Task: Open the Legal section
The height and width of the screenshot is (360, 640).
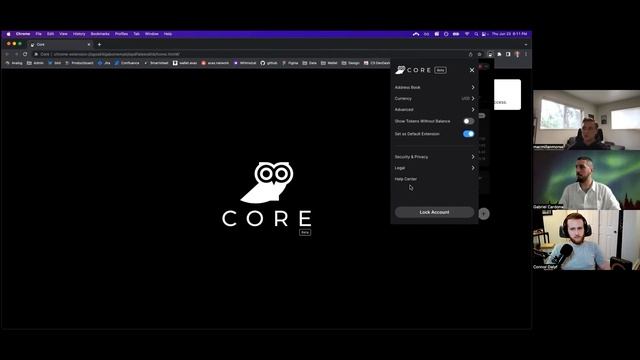Action: (x=434, y=168)
